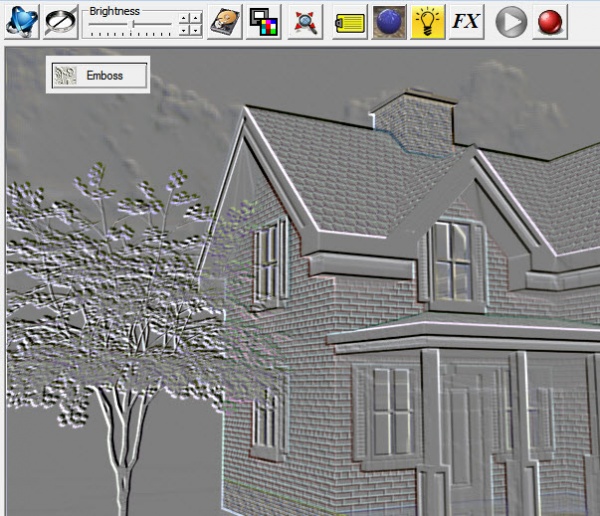Click the Brightness slider handle
This screenshot has width=600, height=516.
tap(133, 25)
